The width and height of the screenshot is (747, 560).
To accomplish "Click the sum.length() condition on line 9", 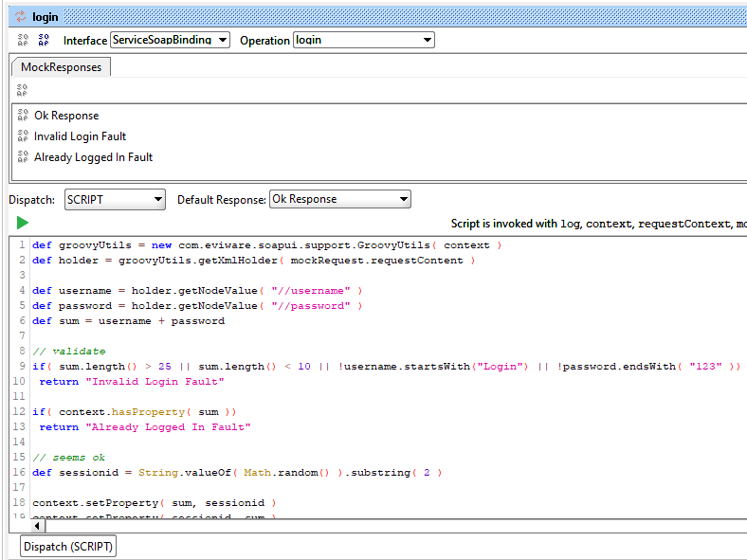I will (386, 367).
